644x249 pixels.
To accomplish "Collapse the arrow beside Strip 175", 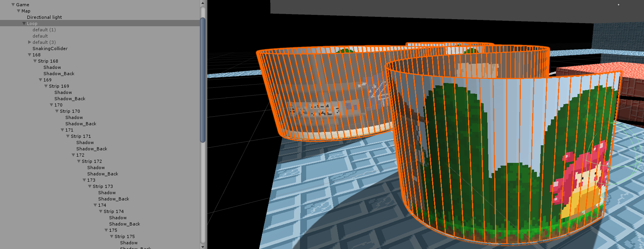I will click(111, 236).
